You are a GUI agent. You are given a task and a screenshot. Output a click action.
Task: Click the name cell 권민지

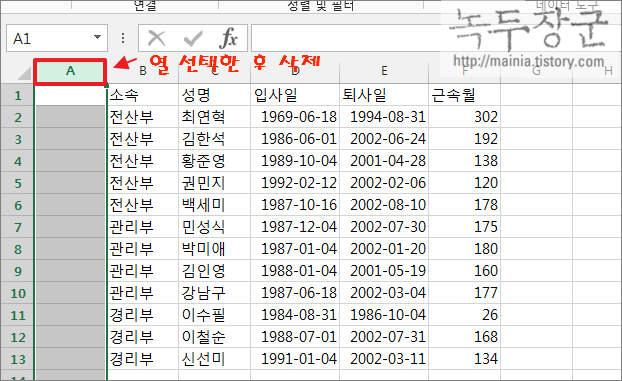[x=215, y=183]
